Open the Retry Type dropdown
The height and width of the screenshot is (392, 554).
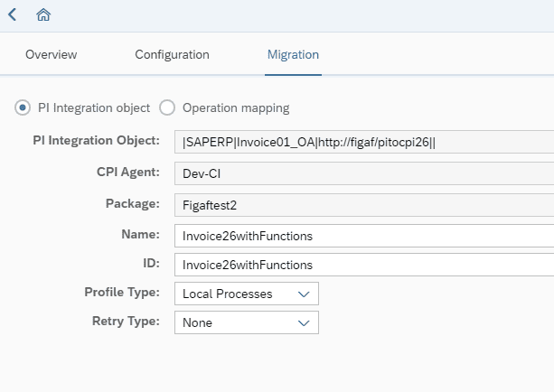pyautogui.click(x=247, y=322)
